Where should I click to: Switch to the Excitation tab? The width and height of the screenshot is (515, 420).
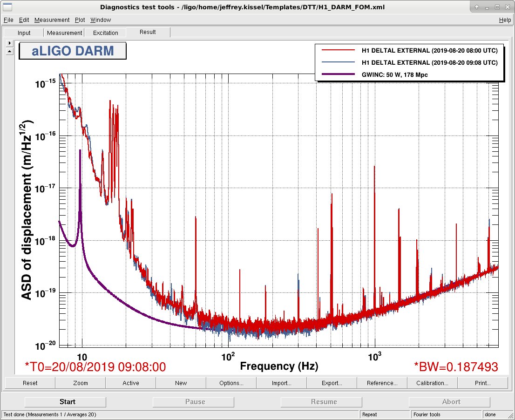[105, 33]
